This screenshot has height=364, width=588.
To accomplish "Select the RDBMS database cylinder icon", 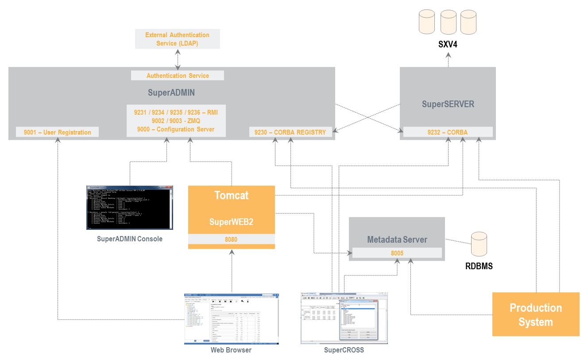I will [479, 244].
